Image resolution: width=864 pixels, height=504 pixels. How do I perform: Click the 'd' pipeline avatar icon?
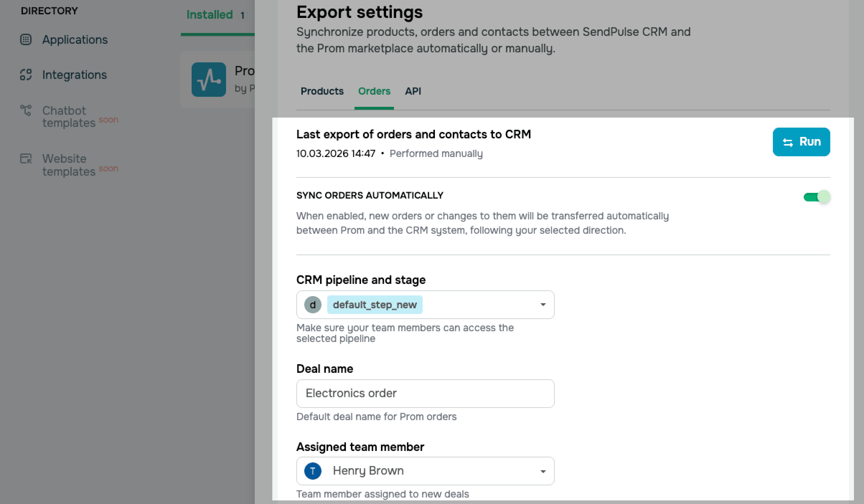[313, 305]
